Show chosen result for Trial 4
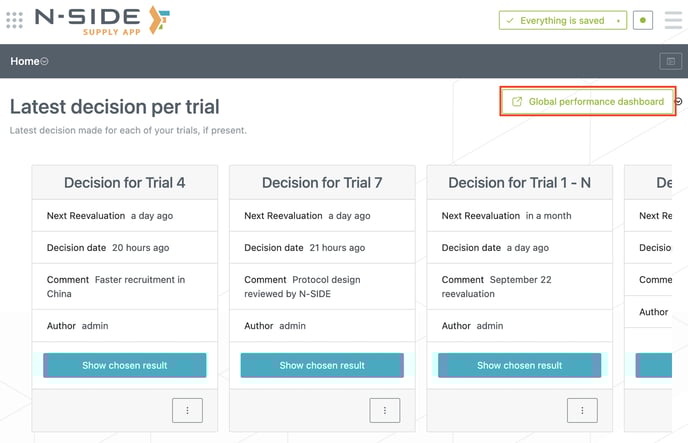 click(125, 365)
